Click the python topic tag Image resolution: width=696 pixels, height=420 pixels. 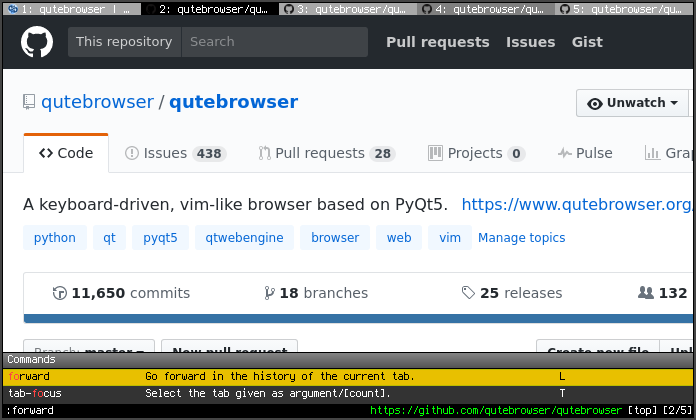(55, 238)
